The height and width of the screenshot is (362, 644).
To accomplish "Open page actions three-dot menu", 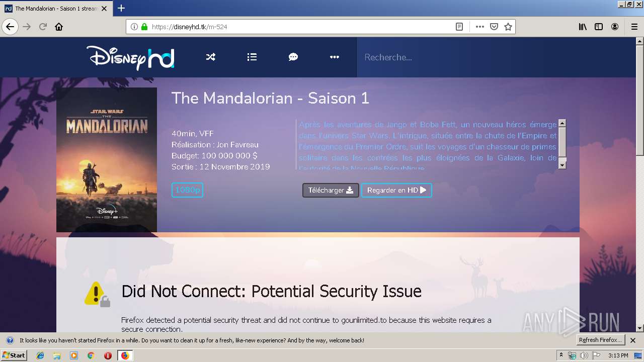I will 480,27.
